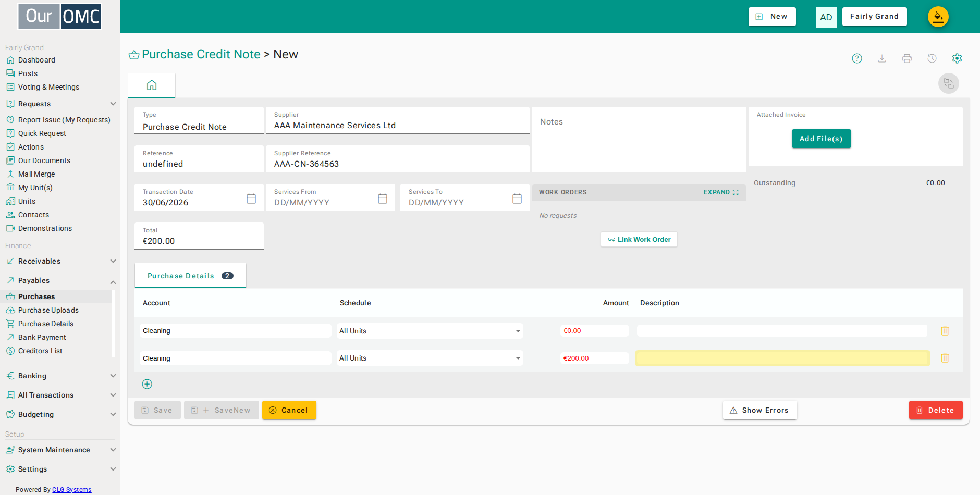Expand the Work Orders panel
The image size is (980, 495).
pyautogui.click(x=721, y=192)
